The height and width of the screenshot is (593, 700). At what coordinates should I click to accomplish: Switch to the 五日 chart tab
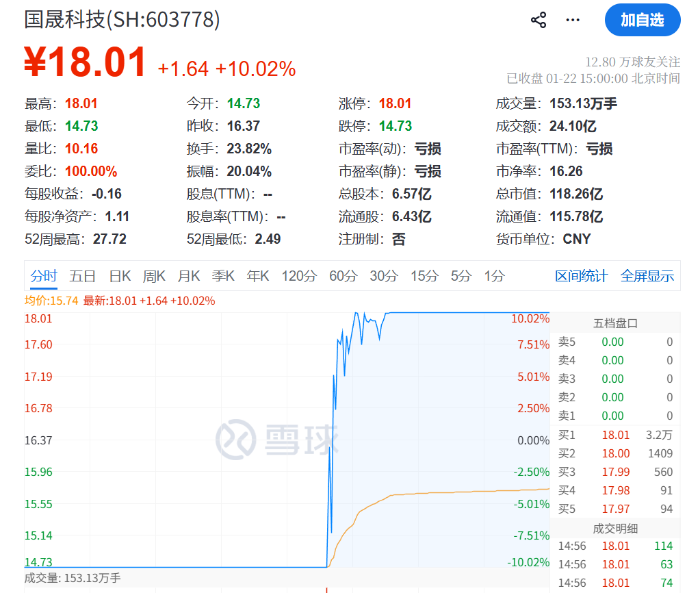[x=81, y=275]
